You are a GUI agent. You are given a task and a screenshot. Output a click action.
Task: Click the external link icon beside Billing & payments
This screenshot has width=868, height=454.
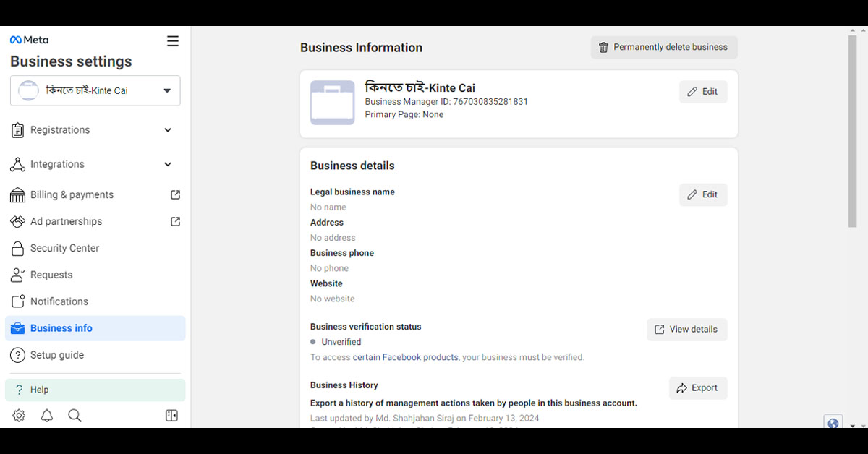[x=175, y=194]
